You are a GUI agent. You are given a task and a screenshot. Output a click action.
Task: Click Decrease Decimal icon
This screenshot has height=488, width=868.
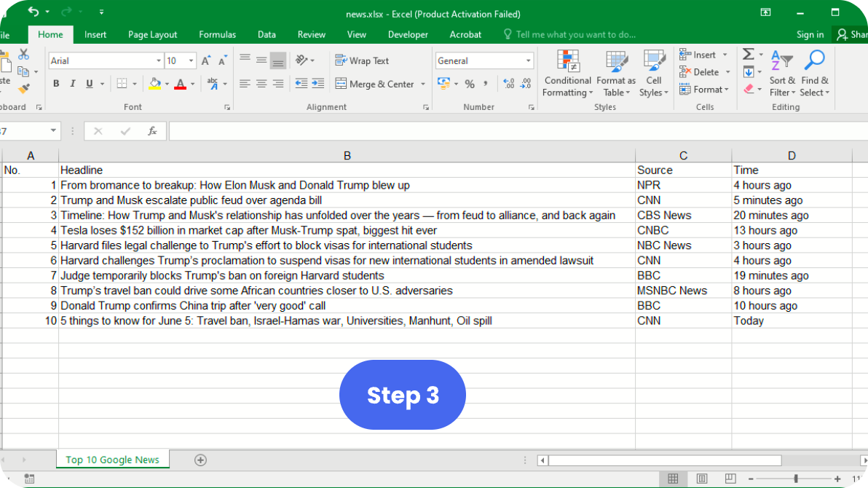point(525,84)
